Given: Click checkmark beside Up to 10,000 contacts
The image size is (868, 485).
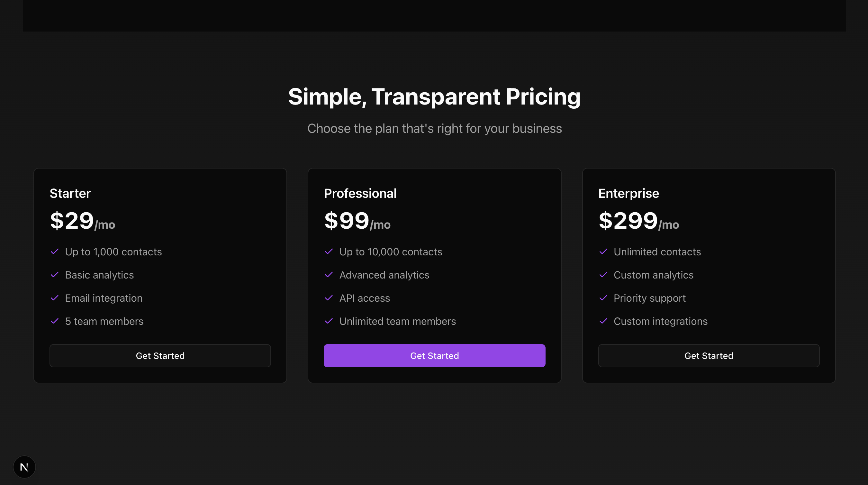Looking at the screenshot, I should click(x=329, y=252).
